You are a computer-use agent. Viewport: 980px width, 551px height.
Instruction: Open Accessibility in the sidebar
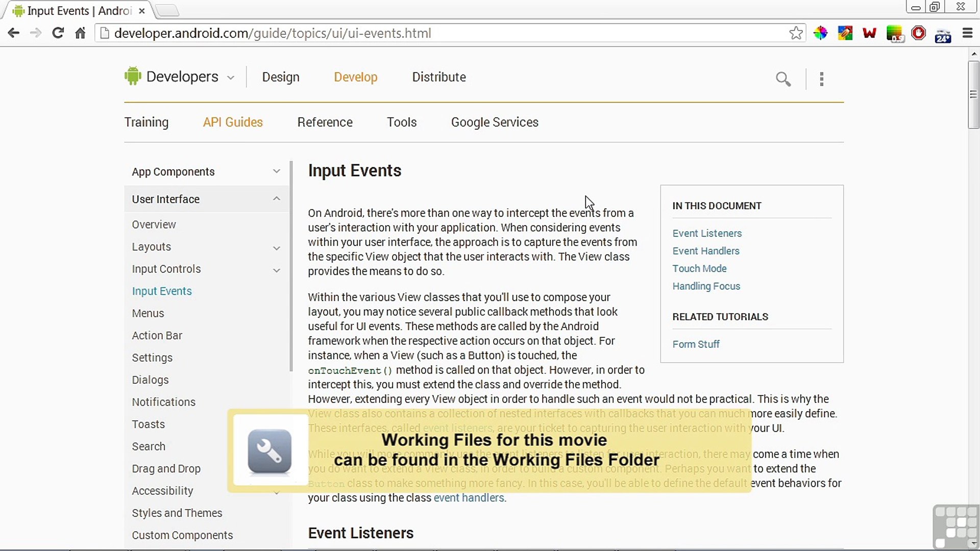point(162,491)
